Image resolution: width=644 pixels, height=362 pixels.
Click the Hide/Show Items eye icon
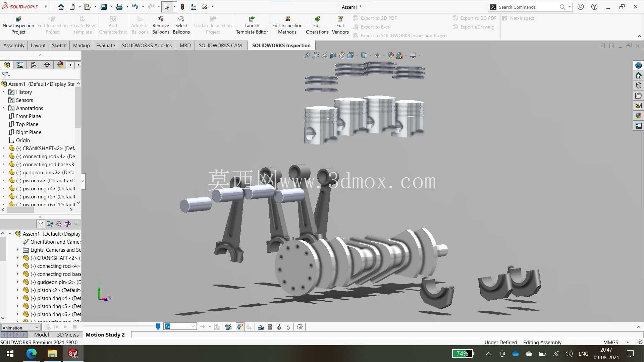[377, 55]
